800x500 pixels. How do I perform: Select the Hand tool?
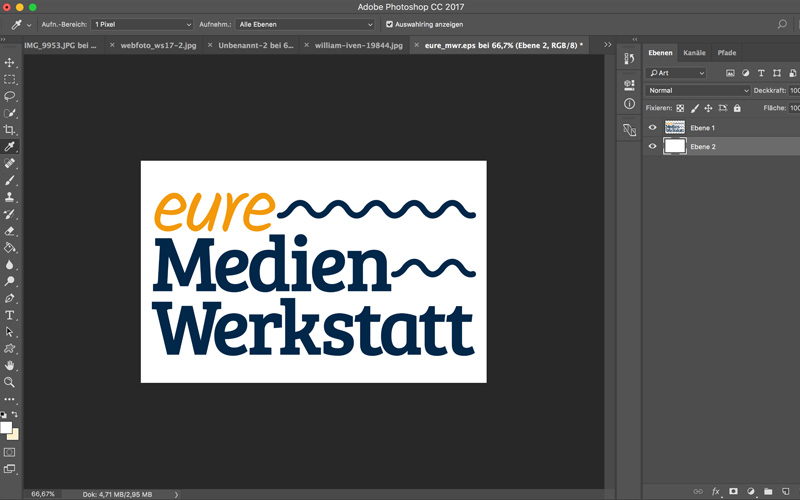[9, 365]
